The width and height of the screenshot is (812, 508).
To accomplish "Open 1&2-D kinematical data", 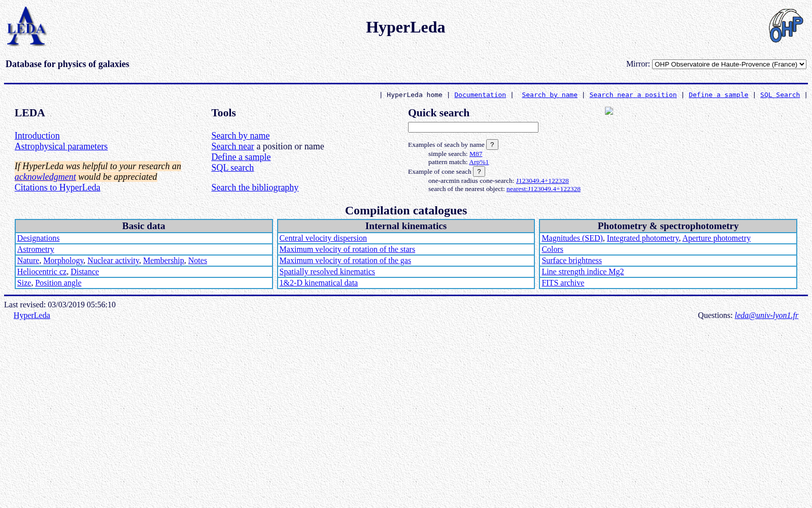I will point(318,283).
